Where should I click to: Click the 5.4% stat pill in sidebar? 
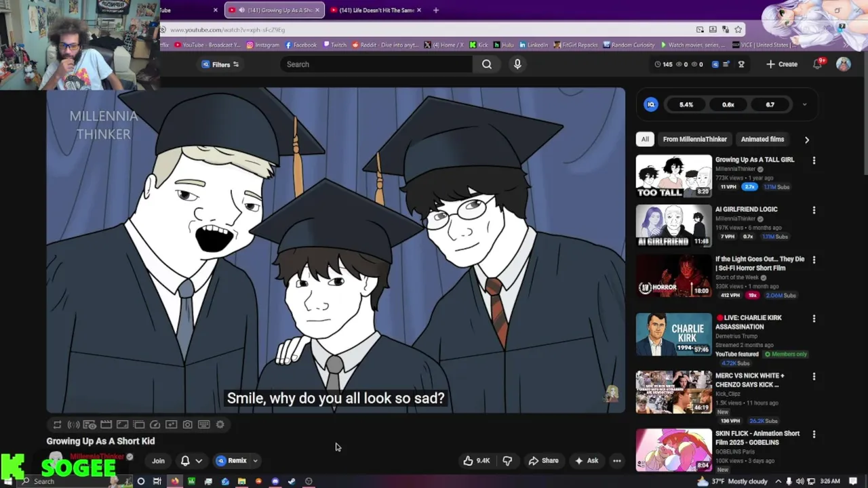[686, 104]
